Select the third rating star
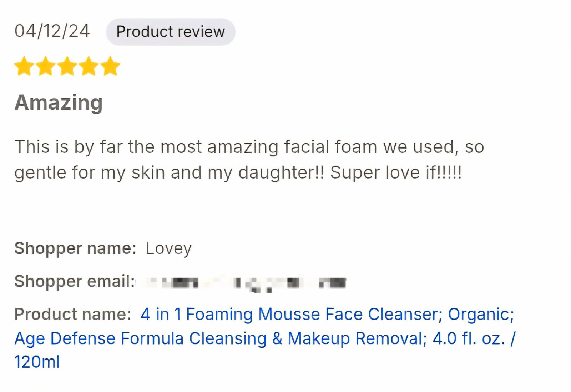 tap(67, 66)
